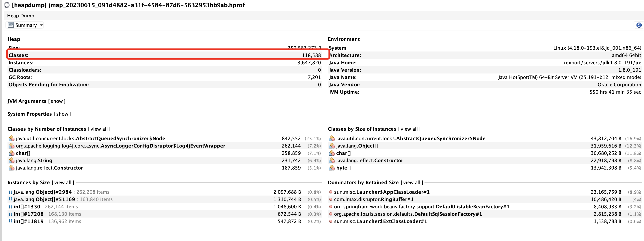Open java.lang.Object[]#51169 instance
644x241 pixels.
click(x=44, y=199)
